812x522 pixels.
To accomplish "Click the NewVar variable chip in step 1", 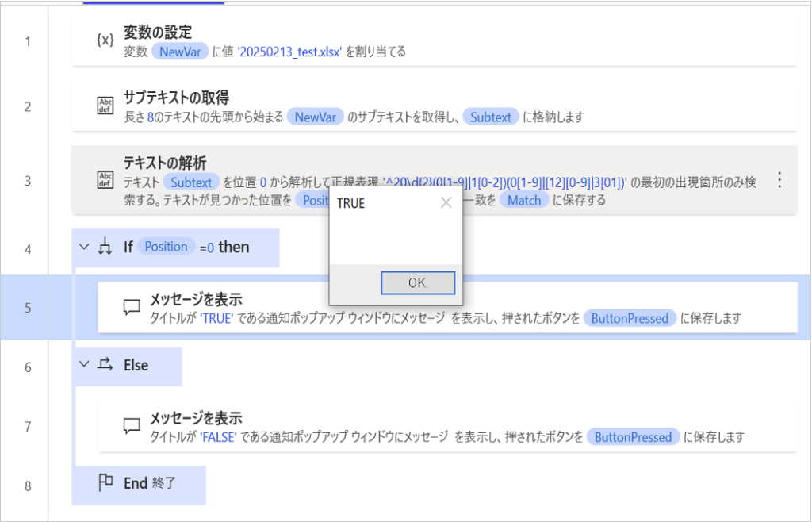I will 181,52.
